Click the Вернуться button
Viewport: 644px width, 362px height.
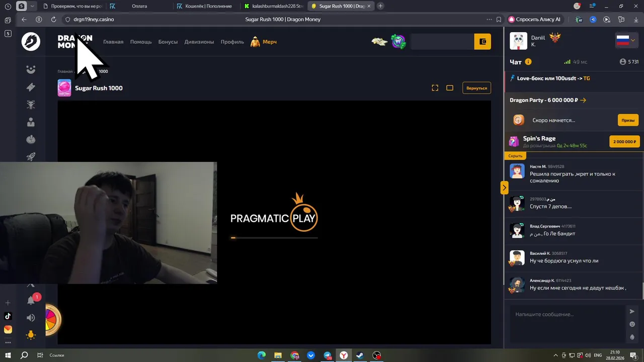[476, 88]
